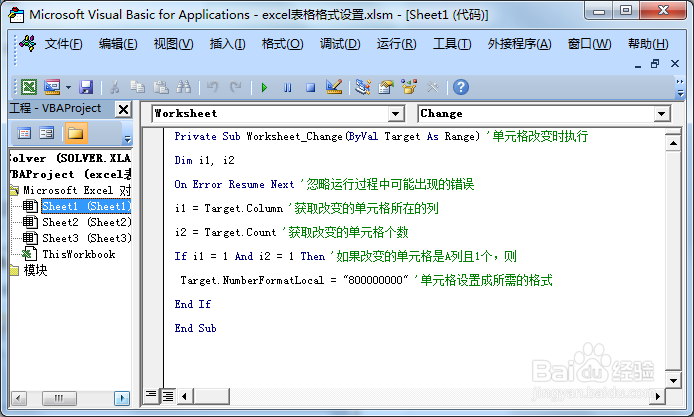694x417 pixels.
Task: Open the Properties Window icon
Action: tap(386, 87)
